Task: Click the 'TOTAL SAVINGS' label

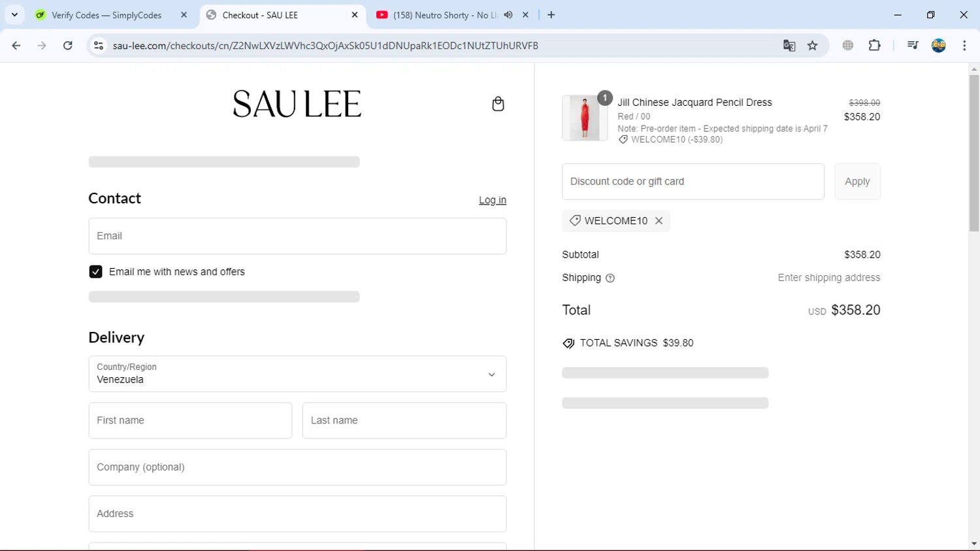Action: point(618,343)
